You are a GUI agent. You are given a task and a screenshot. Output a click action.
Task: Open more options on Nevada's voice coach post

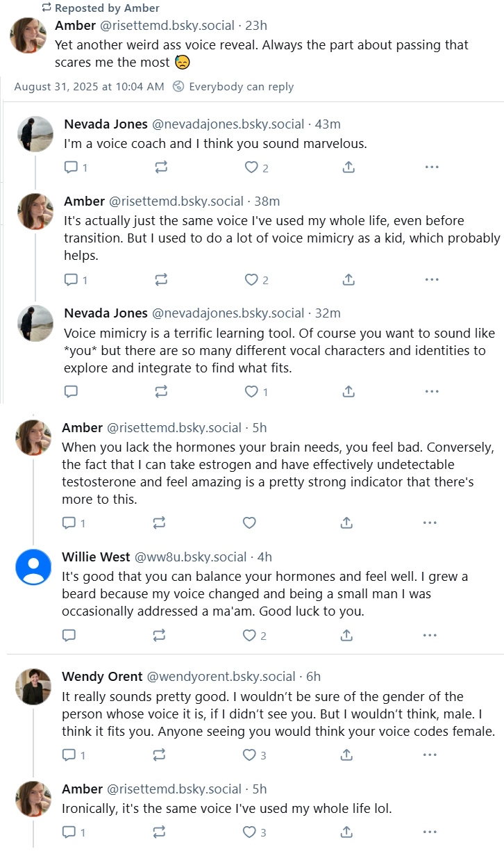pyautogui.click(x=431, y=167)
